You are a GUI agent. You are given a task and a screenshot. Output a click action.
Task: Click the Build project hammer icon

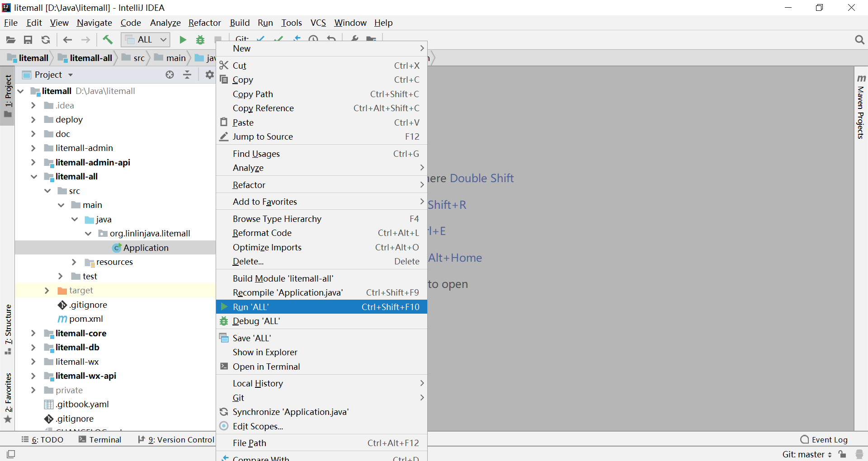(108, 40)
